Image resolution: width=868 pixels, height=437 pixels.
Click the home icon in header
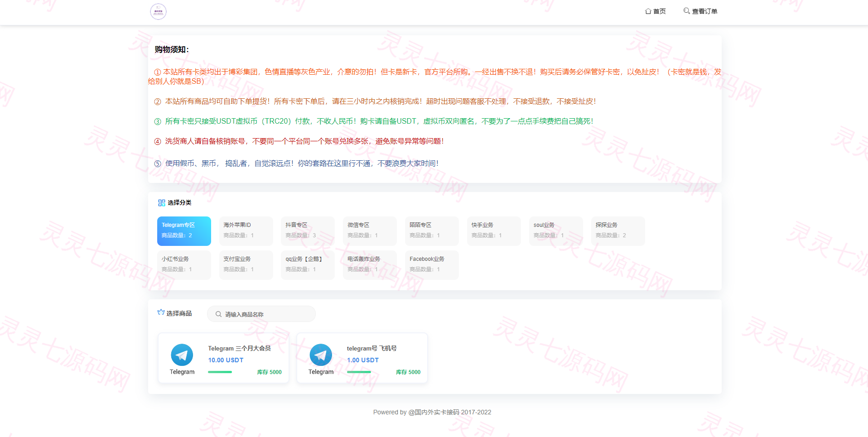pyautogui.click(x=648, y=11)
